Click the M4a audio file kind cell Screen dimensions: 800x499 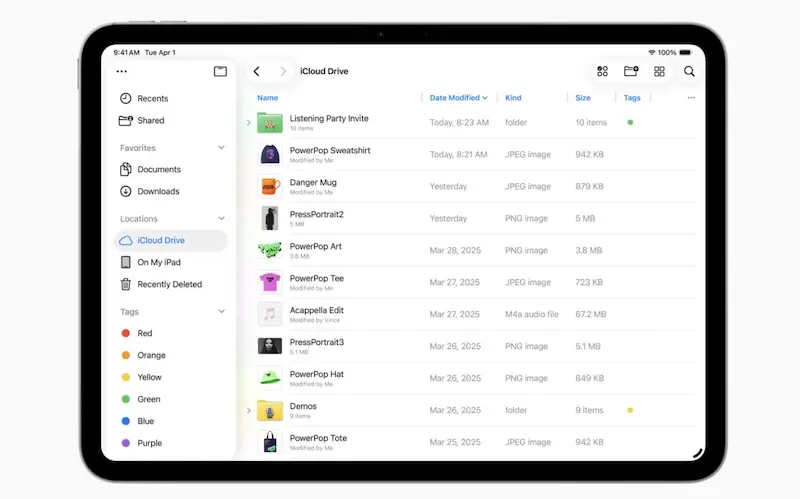tap(532, 314)
